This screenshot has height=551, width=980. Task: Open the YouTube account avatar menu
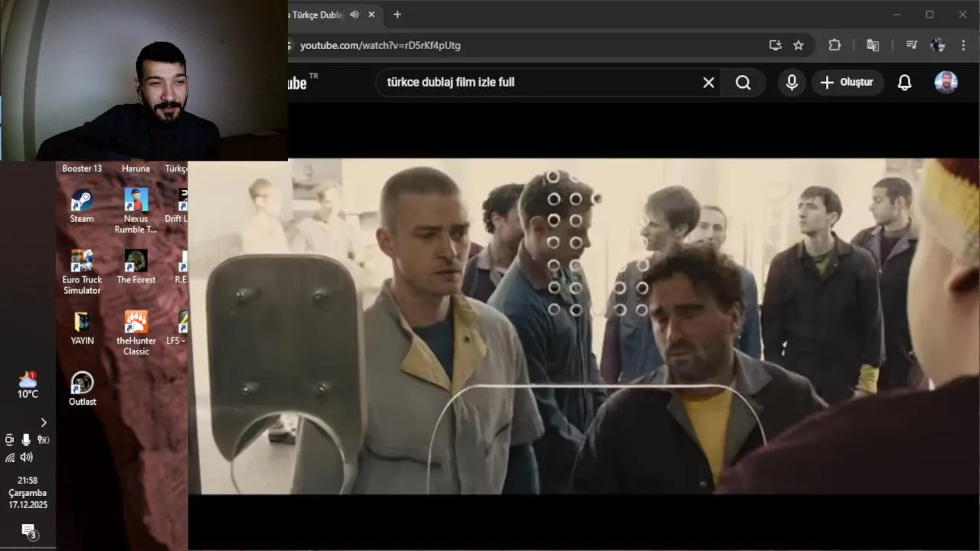pyautogui.click(x=946, y=82)
